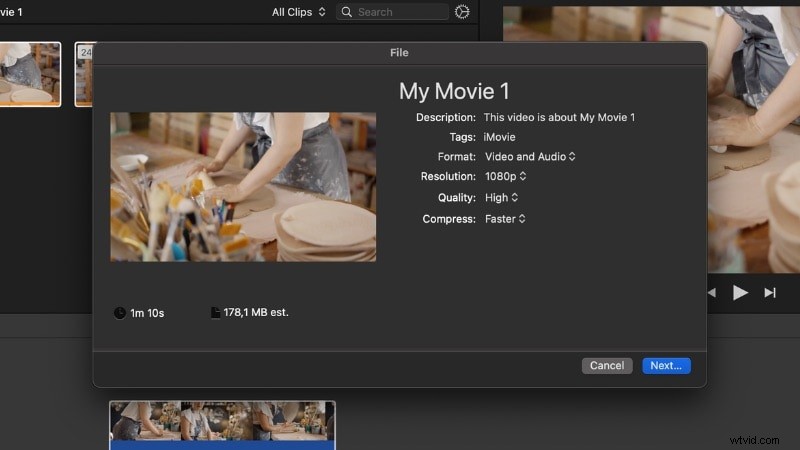
Task: Open the Format dropdown showing Video and Audio
Action: 530,157
